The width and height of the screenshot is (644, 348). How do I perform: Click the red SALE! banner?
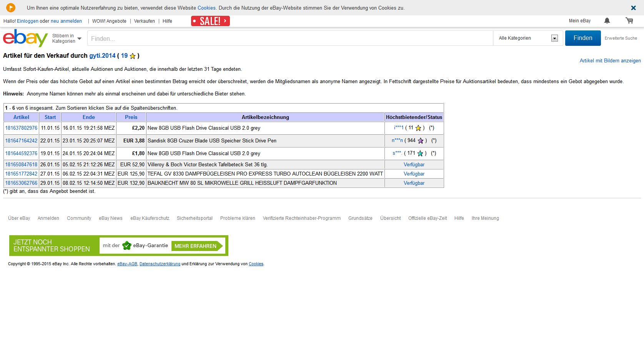click(x=210, y=21)
